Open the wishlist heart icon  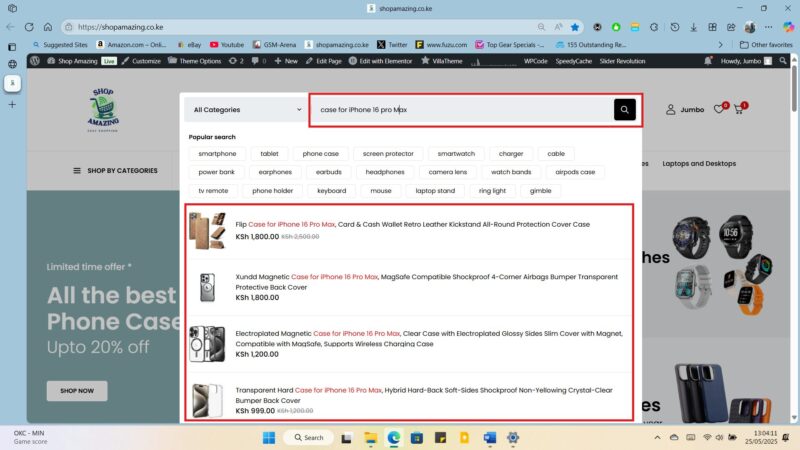(719, 109)
